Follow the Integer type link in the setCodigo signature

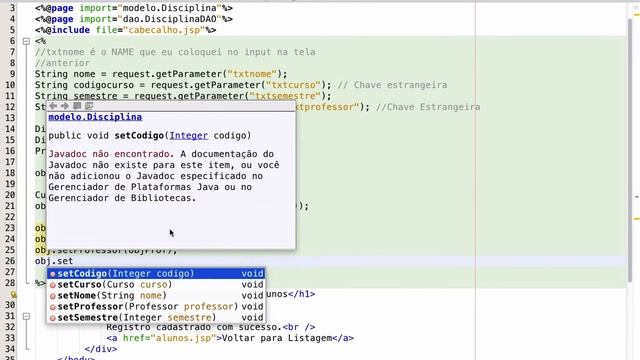pyautogui.click(x=189, y=136)
